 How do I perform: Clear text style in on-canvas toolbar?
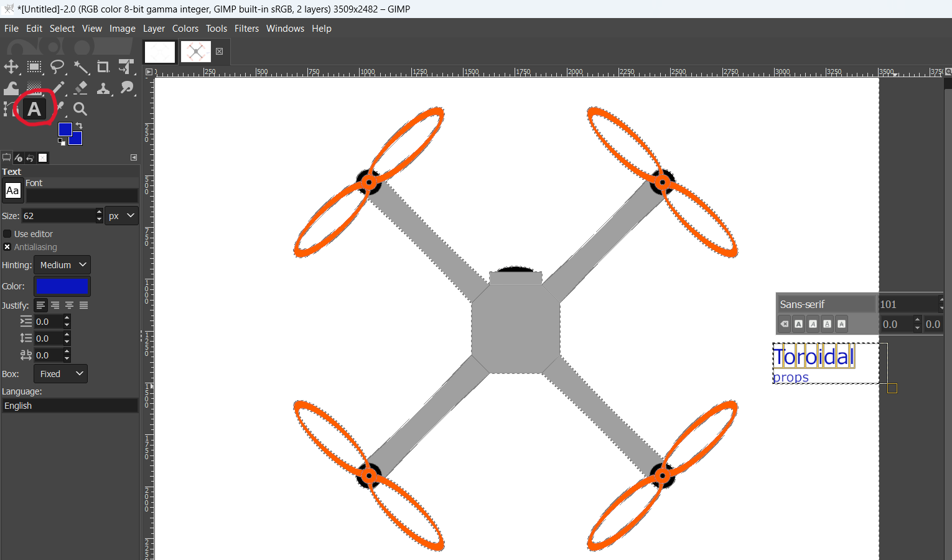click(x=785, y=324)
